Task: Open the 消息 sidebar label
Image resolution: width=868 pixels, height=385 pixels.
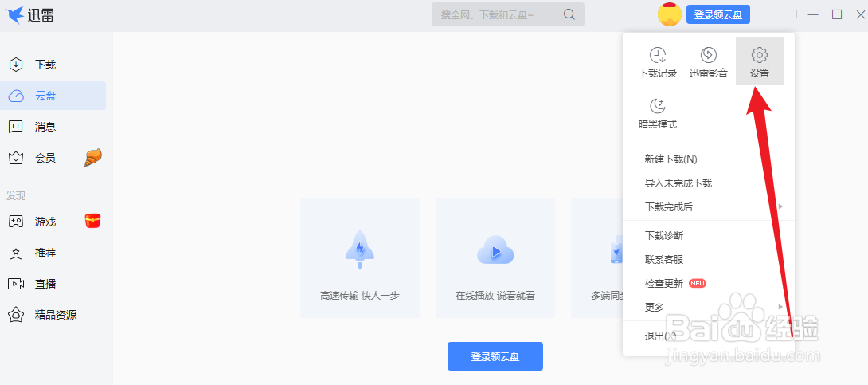Action: (x=45, y=127)
